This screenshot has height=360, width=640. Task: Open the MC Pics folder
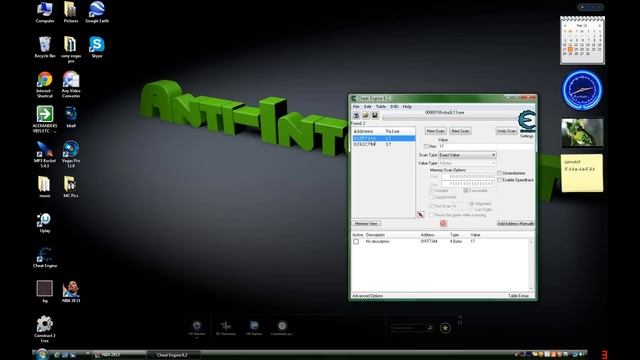coord(71,187)
